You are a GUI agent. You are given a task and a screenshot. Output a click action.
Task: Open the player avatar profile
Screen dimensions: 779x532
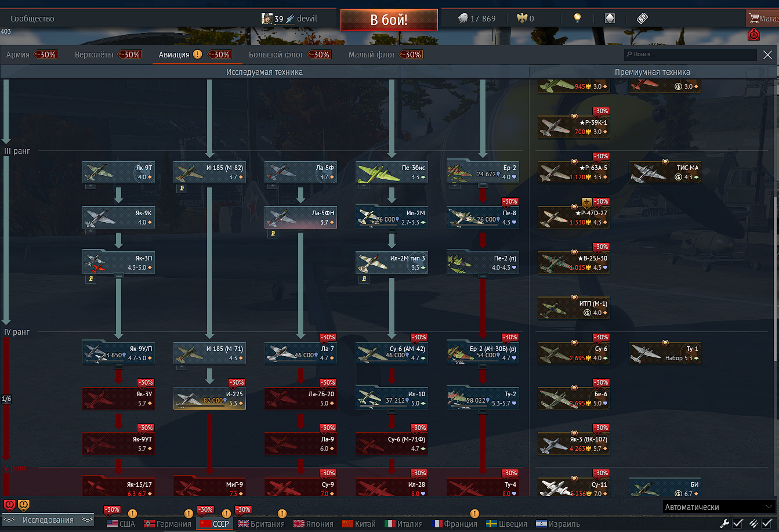click(x=267, y=19)
